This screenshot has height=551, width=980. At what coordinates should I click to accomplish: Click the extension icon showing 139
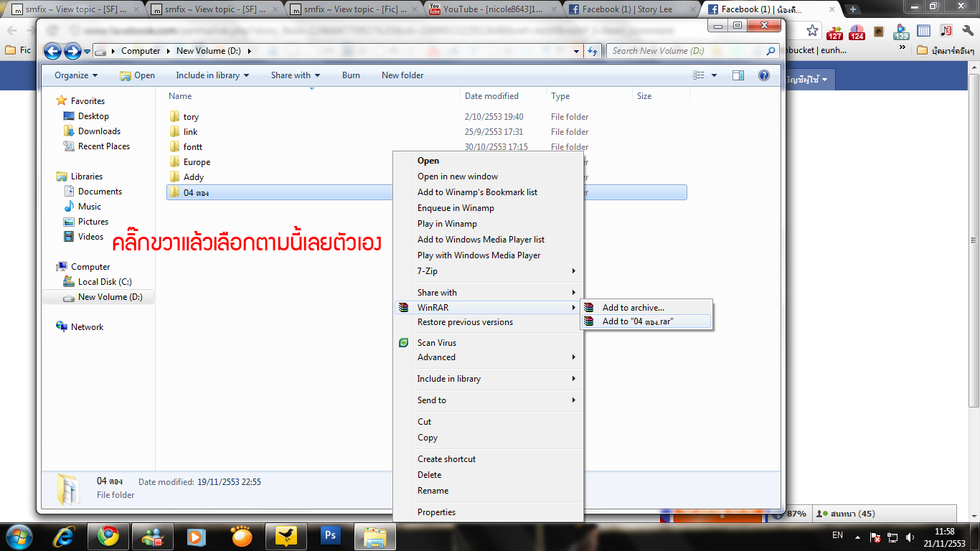pos(901,32)
